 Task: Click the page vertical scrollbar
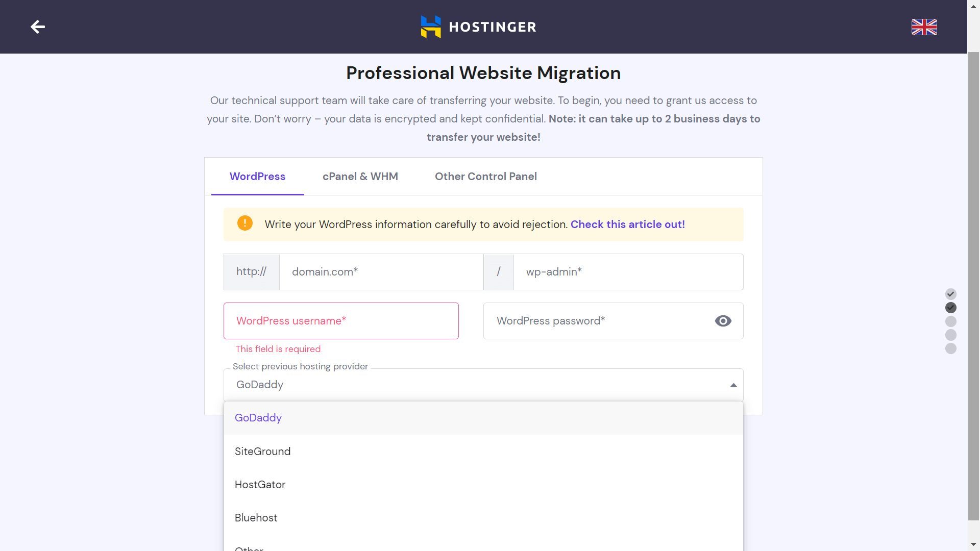973,286
